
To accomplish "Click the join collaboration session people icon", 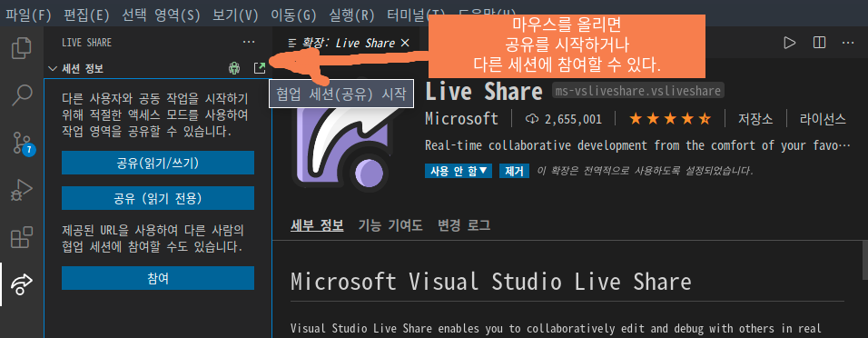I will (x=235, y=68).
